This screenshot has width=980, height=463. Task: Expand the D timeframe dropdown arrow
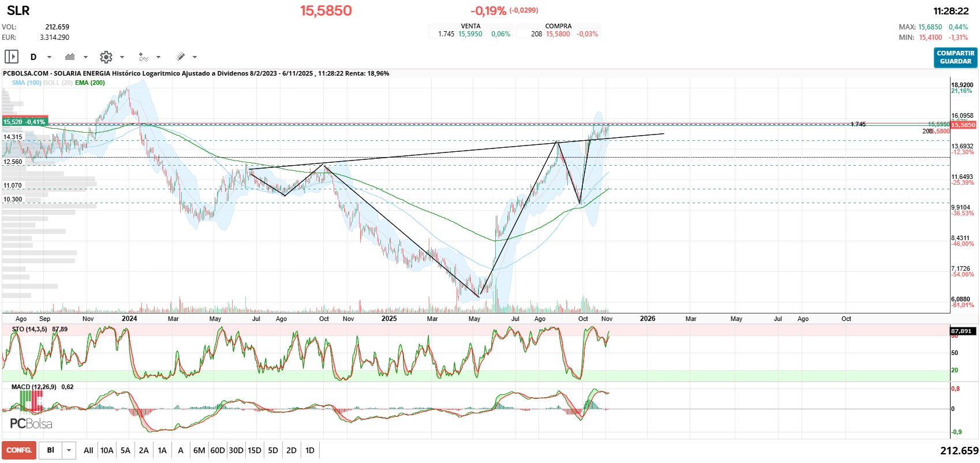49,57
